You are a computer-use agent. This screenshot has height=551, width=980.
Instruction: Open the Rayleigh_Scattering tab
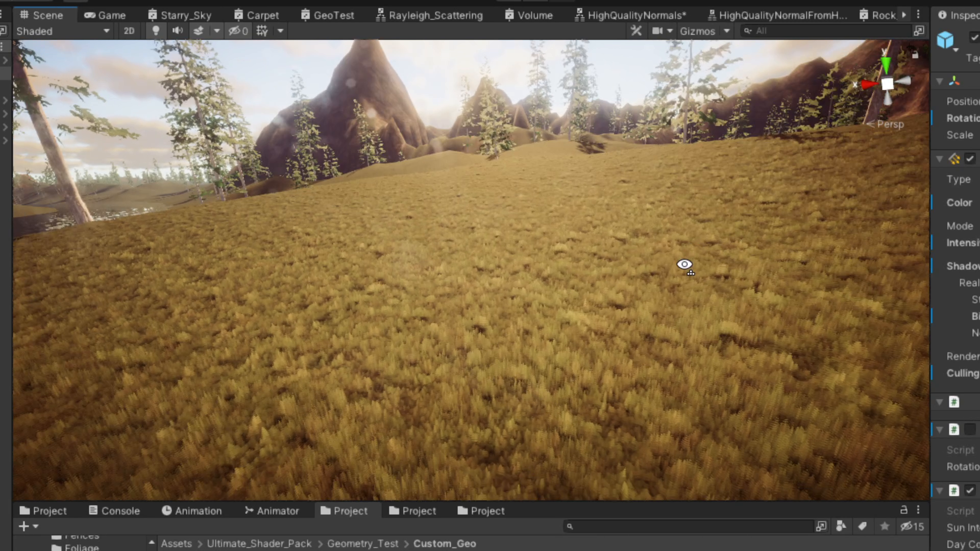(429, 15)
